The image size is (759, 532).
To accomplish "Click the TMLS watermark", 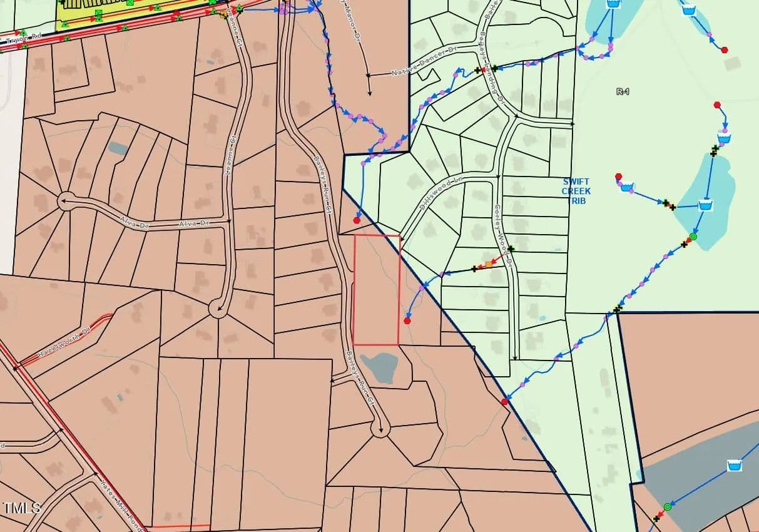I will click(x=21, y=508).
